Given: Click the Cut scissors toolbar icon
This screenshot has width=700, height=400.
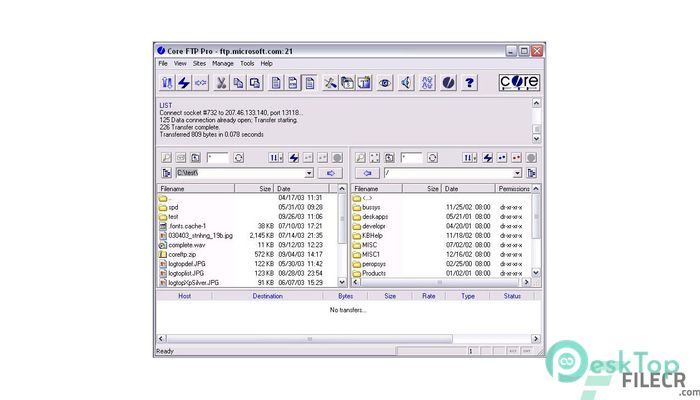Looking at the screenshot, I should click(x=221, y=83).
